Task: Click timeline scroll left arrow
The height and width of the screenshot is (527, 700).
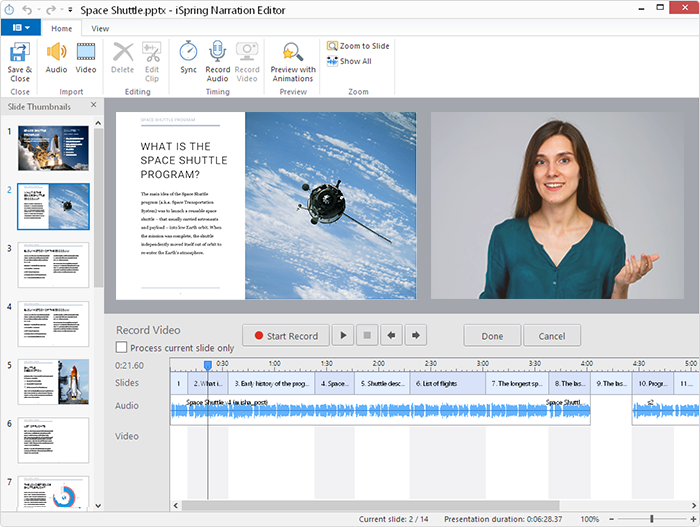Action: 175,506
